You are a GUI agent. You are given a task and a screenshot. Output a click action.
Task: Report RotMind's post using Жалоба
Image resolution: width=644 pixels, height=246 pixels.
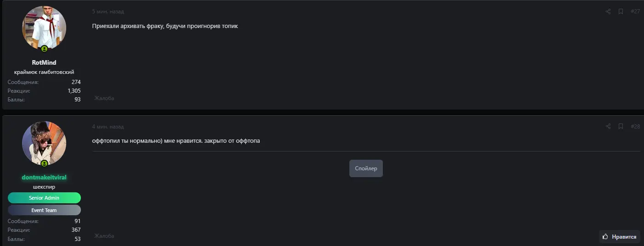[x=104, y=98]
